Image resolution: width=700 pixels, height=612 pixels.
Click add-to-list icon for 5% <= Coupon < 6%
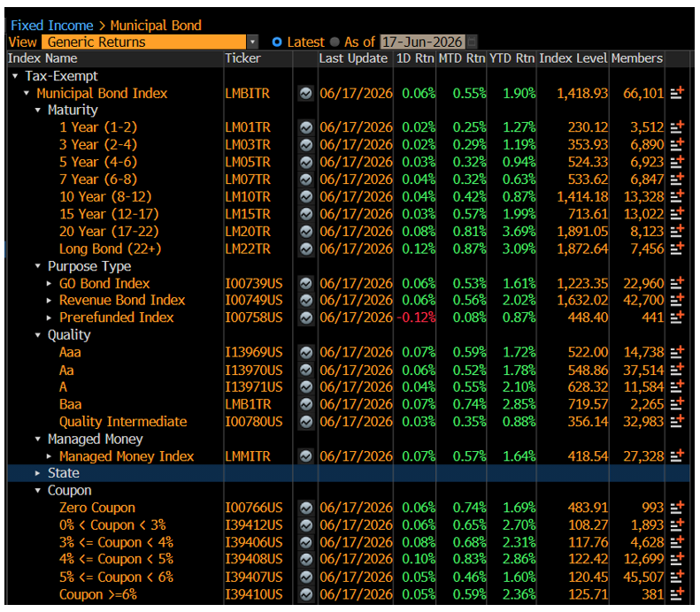click(677, 577)
